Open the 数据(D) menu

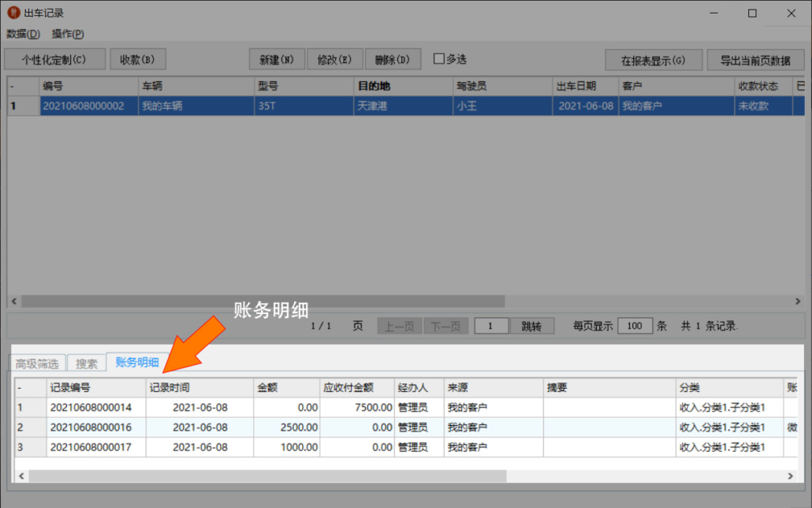pos(23,34)
